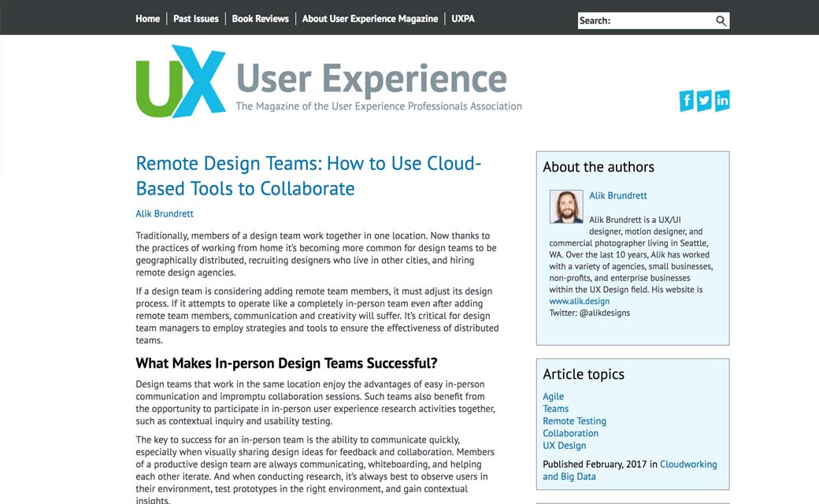Visit the www.alik.design website link
Viewport: 819px width, 504px height.
579,301
